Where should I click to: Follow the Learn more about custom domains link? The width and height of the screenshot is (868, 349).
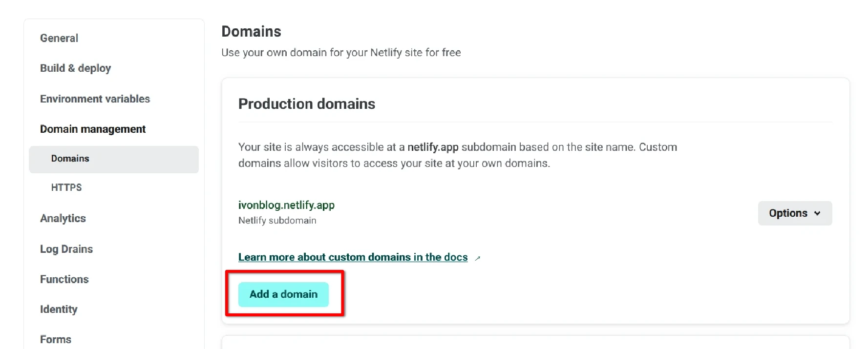tap(353, 257)
